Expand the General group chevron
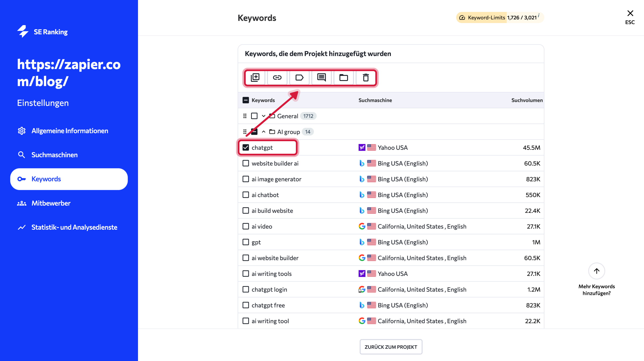 [x=263, y=116]
